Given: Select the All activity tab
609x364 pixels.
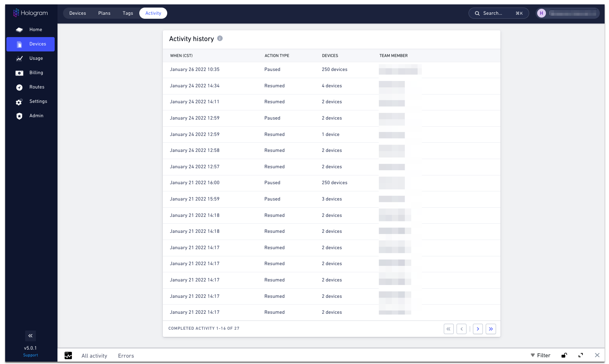Looking at the screenshot, I should pos(94,356).
